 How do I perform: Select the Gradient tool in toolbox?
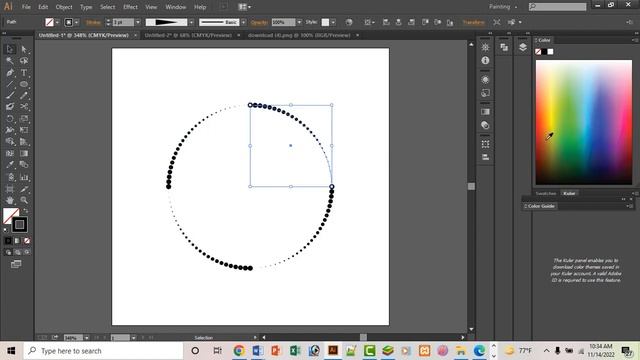click(x=24, y=153)
